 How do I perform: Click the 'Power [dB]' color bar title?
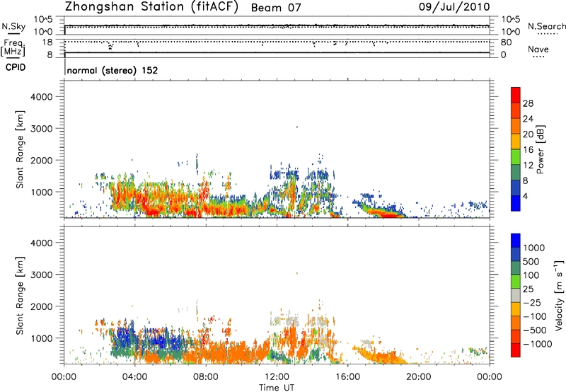coord(540,149)
